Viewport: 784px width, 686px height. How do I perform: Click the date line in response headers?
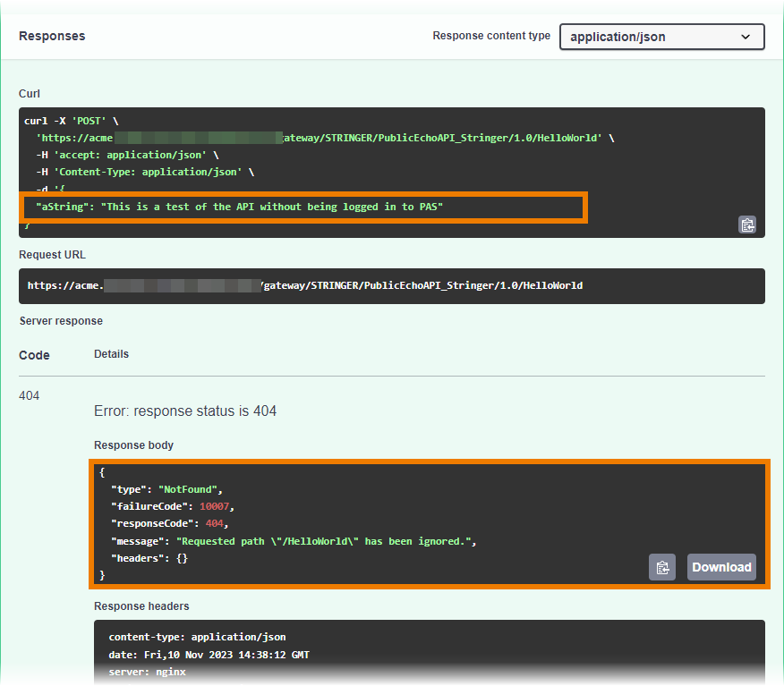tap(209, 655)
